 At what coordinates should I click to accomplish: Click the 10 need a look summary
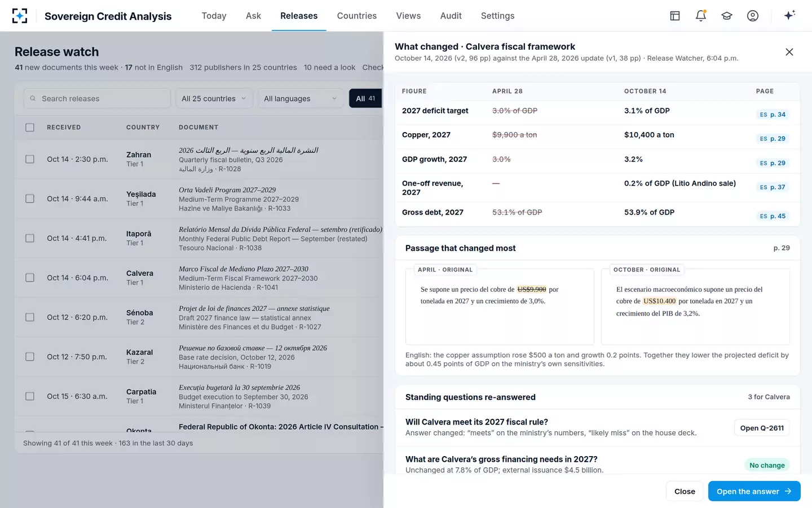coord(329,67)
